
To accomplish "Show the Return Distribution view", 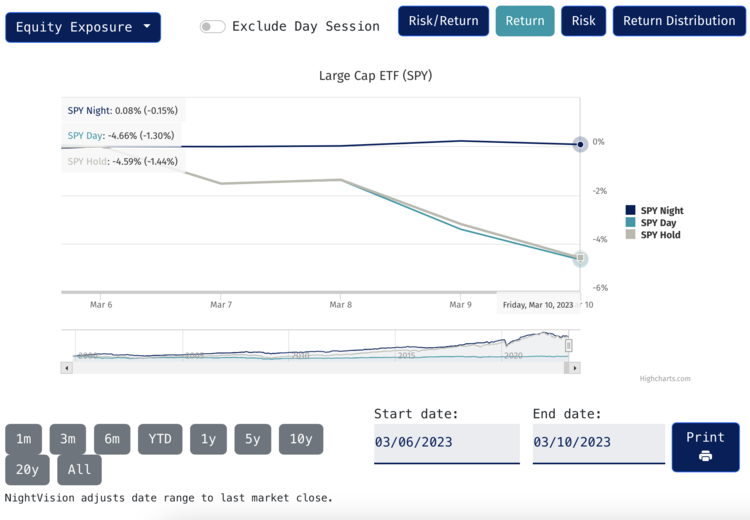I will pyautogui.click(x=679, y=21).
